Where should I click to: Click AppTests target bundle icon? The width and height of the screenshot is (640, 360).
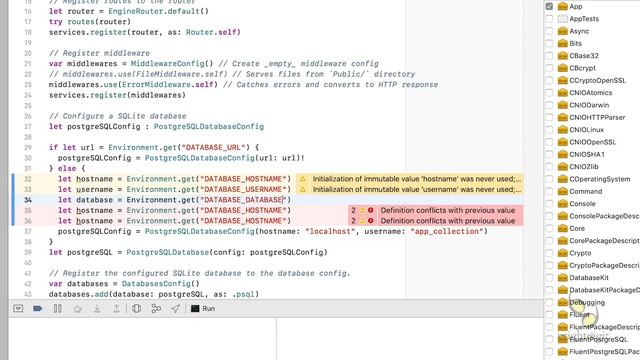point(563,19)
